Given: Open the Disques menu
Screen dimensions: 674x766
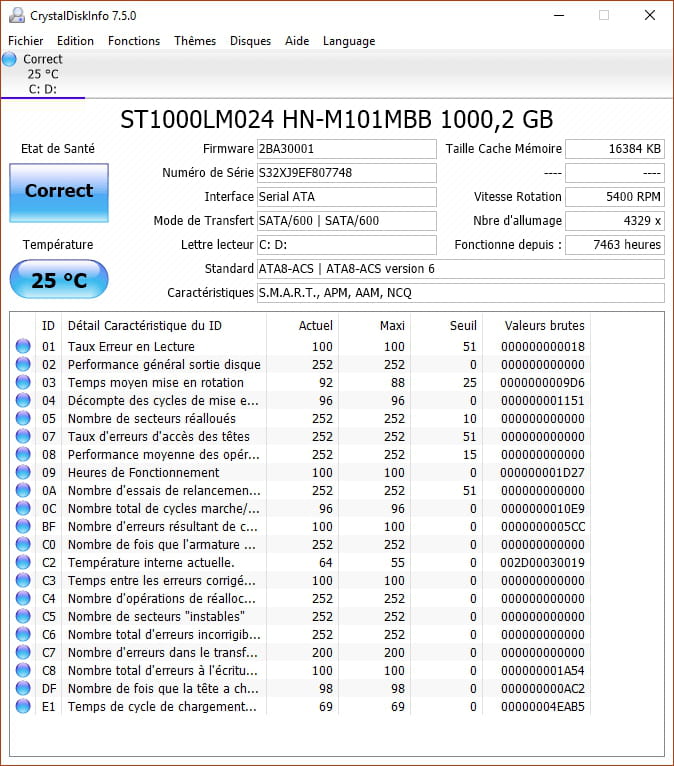Looking at the screenshot, I should (250, 41).
